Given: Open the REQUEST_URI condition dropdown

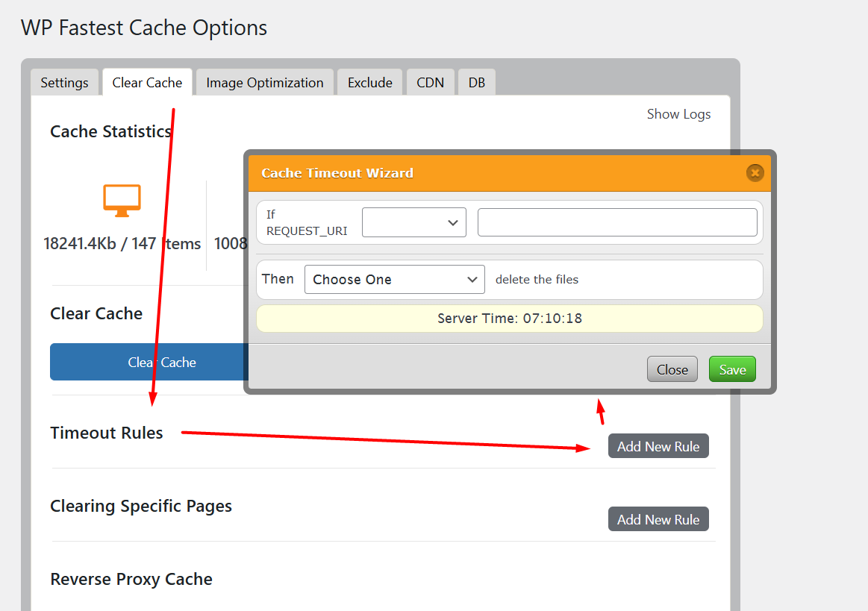Looking at the screenshot, I should click(414, 222).
